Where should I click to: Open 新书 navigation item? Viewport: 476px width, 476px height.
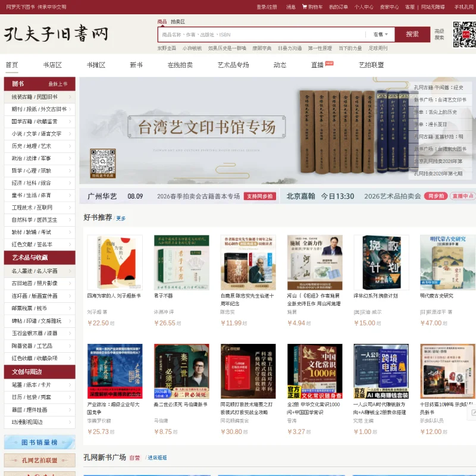tap(136, 65)
